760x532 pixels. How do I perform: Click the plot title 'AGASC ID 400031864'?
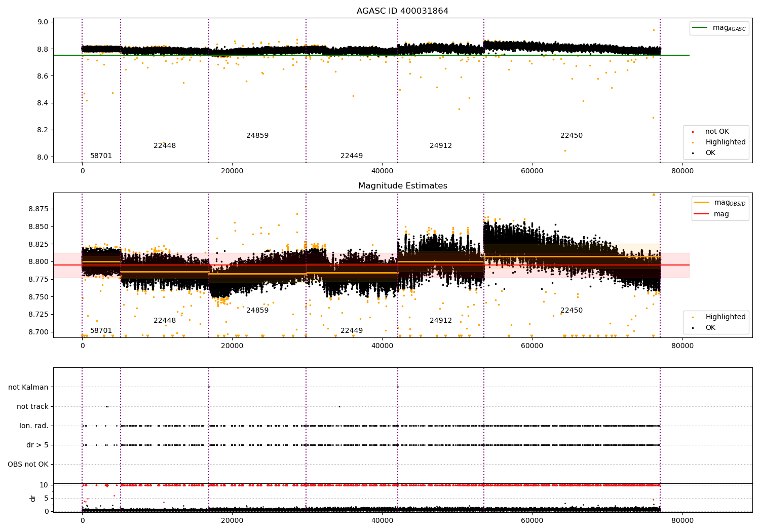pyautogui.click(x=402, y=11)
